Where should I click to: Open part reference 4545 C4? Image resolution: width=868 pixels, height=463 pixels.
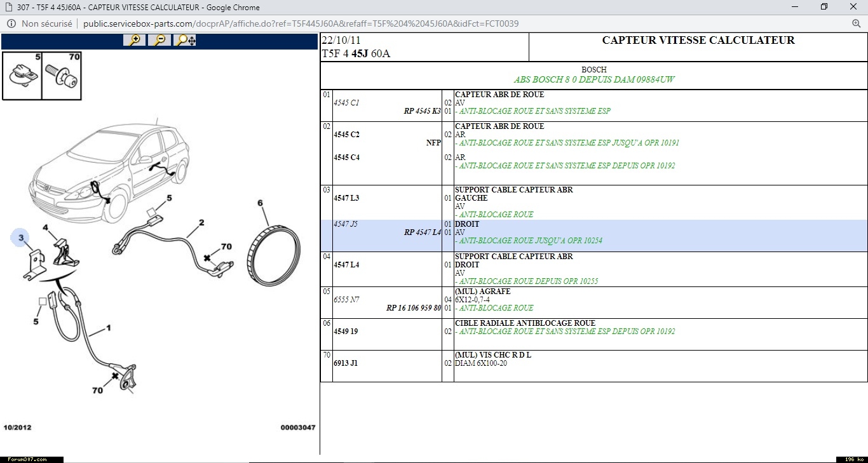[346, 158]
